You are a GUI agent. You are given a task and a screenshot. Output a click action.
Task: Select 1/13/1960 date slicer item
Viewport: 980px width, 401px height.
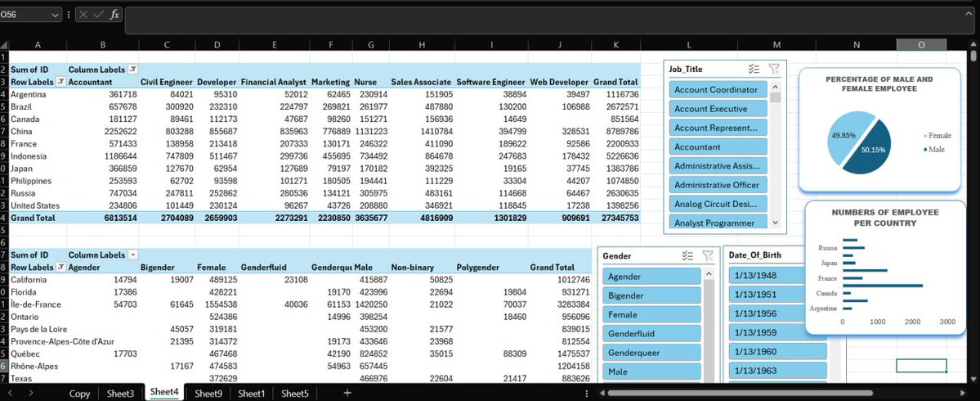777,352
